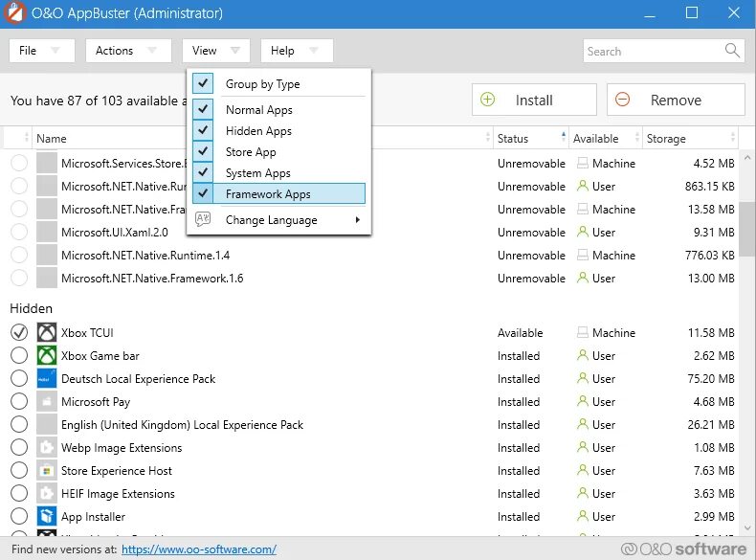Click the user icon in Microsoft Pay row
The width and height of the screenshot is (756, 560).
pos(583,401)
